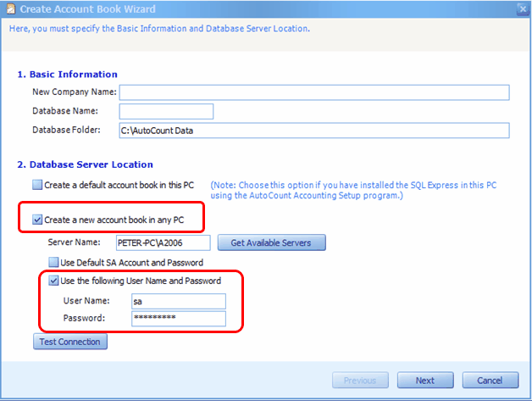Click the Database Folder path field
Screen dimensions: 532x401
pyautogui.click(x=313, y=130)
